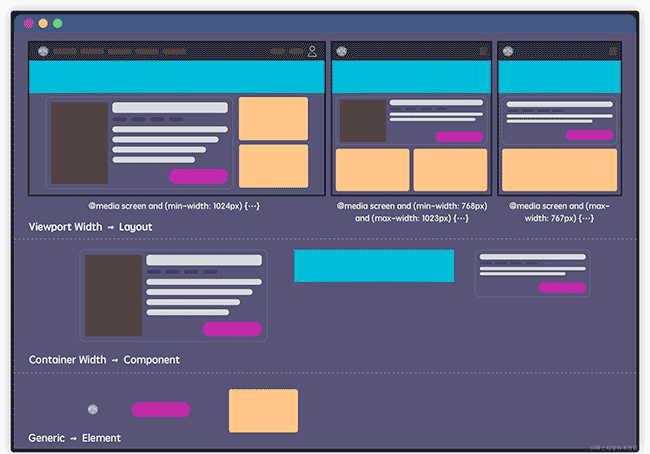Click the standalone magenta button in Generic Element row
The width and height of the screenshot is (650, 454).
pos(160,409)
